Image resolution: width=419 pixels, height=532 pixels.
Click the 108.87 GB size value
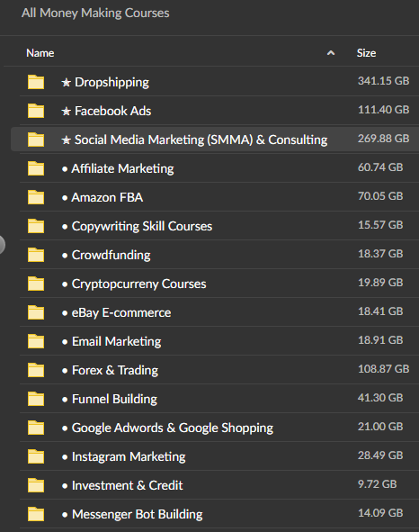click(x=383, y=369)
